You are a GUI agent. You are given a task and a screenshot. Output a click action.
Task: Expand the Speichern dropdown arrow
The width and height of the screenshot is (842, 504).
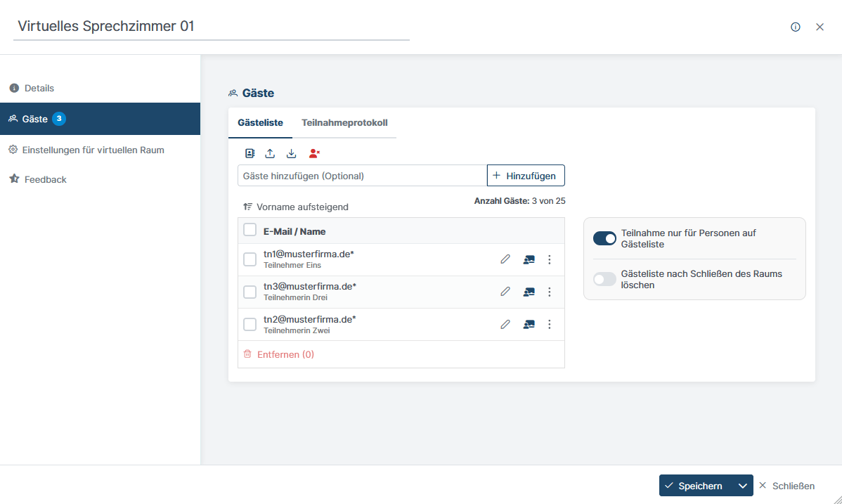pos(742,486)
